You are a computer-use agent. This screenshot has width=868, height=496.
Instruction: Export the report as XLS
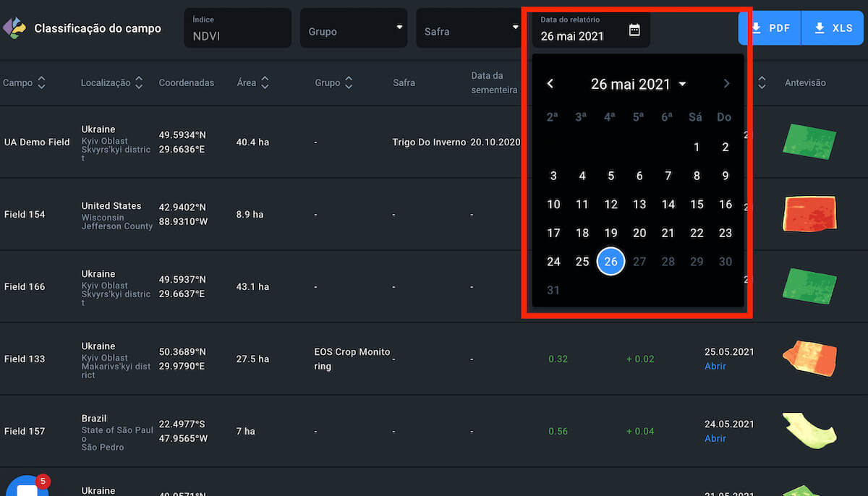coord(833,28)
